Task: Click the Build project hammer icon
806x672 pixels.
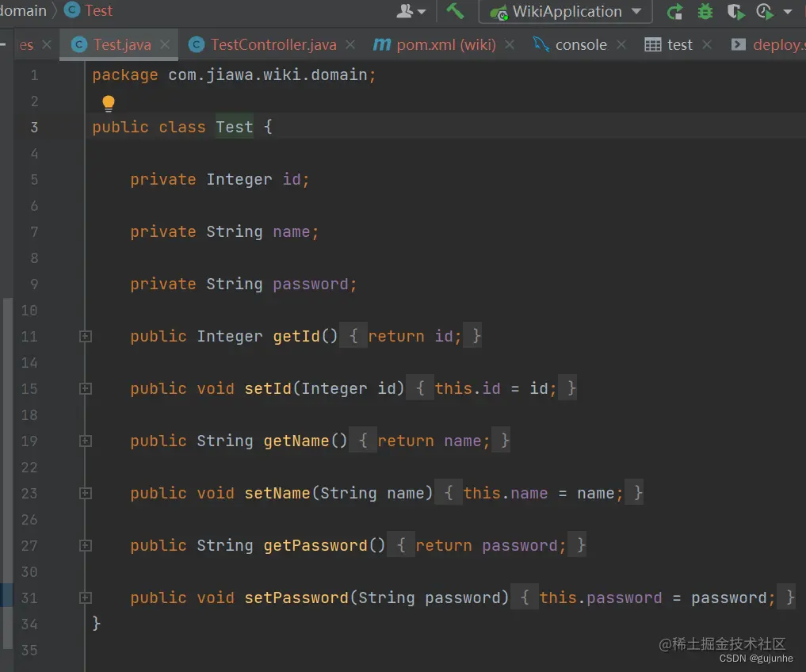Action: tap(455, 11)
